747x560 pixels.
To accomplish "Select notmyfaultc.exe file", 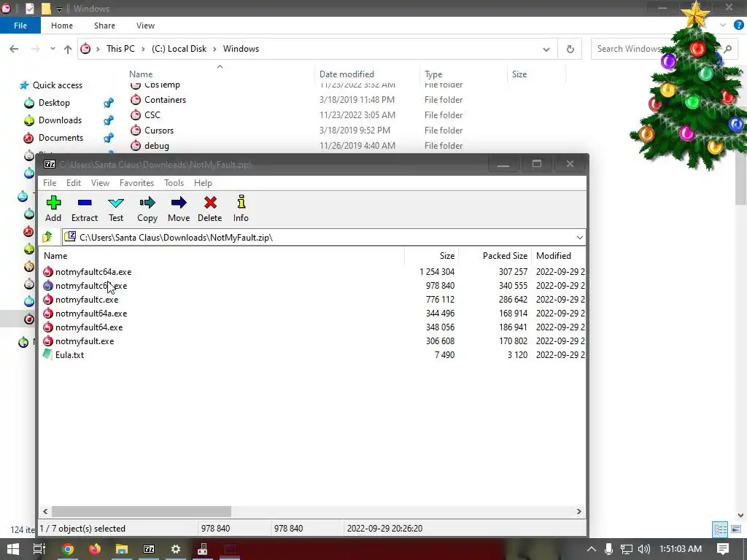I will point(87,300).
